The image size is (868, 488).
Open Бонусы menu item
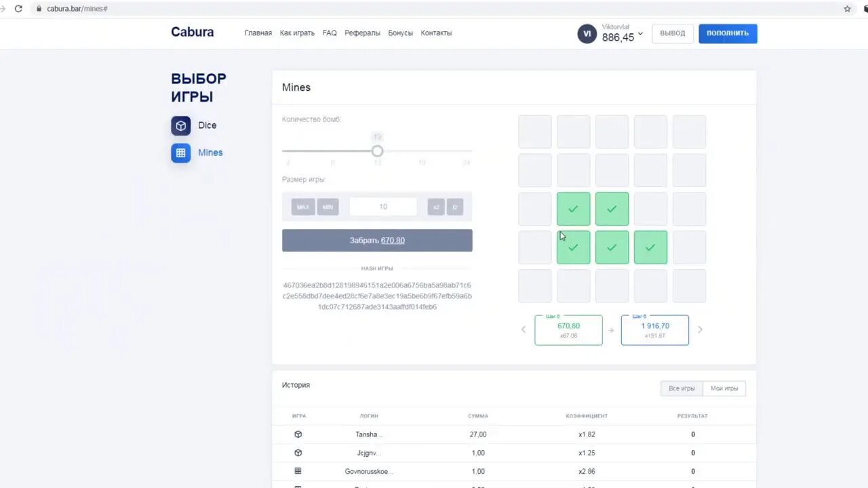click(400, 33)
